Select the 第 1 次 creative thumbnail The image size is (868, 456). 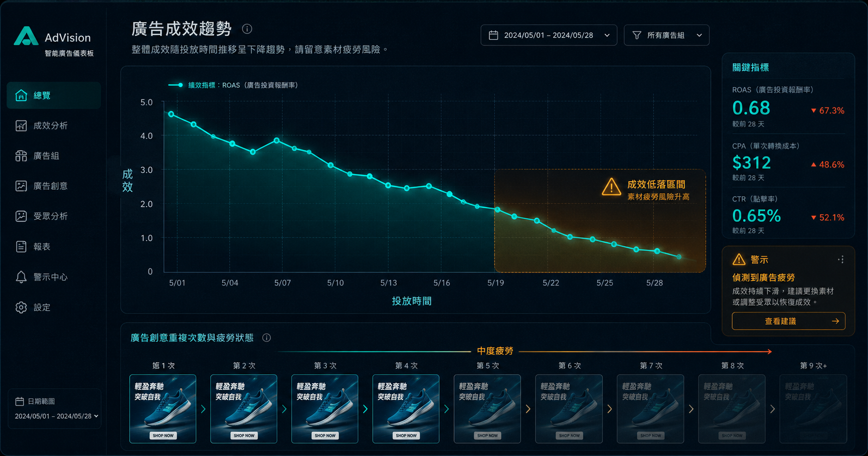tap(163, 409)
